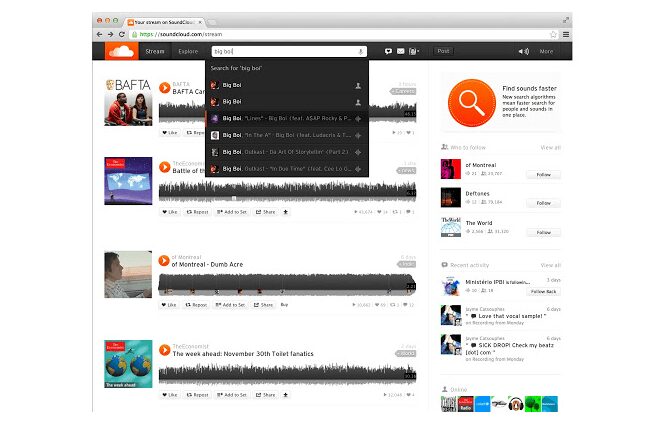Like the BAFTA track
The image size is (670, 432).
click(x=170, y=133)
